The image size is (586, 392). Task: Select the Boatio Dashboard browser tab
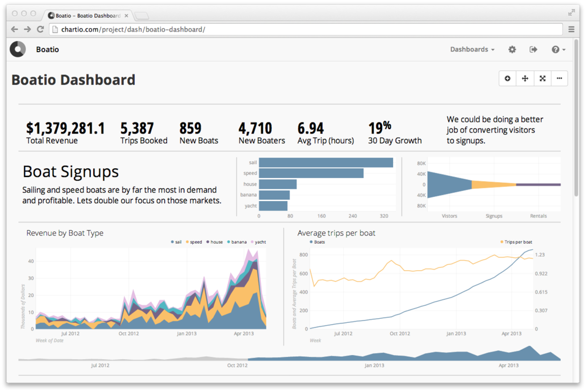(x=88, y=16)
